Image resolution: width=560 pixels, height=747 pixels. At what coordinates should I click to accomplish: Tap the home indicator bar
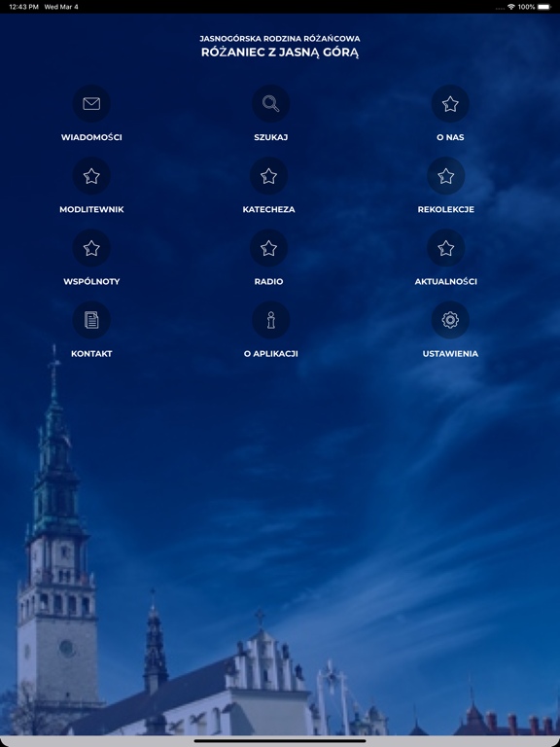[280, 741]
